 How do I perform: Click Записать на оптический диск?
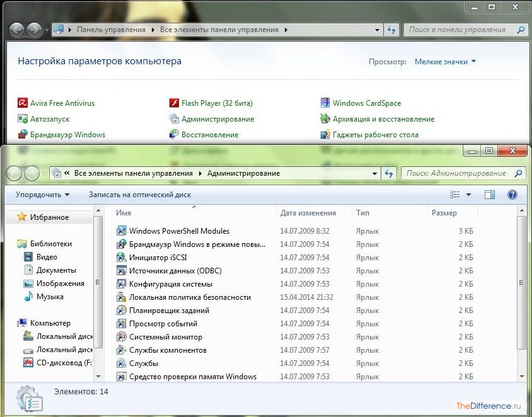click(140, 195)
